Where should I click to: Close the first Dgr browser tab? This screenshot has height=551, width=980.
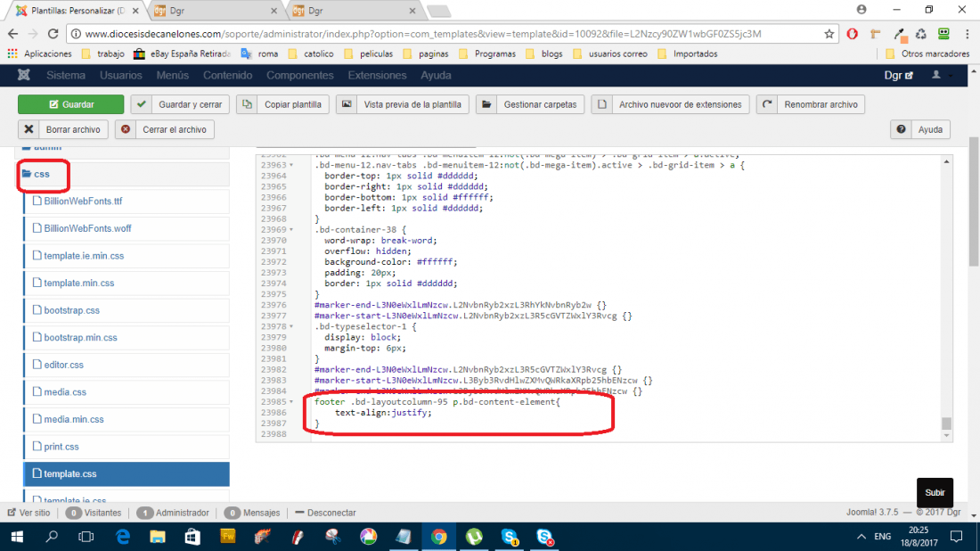pos(274,11)
